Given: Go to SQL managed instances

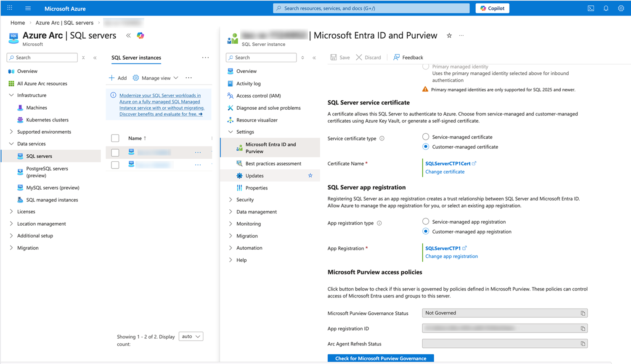Looking at the screenshot, I should (52, 200).
